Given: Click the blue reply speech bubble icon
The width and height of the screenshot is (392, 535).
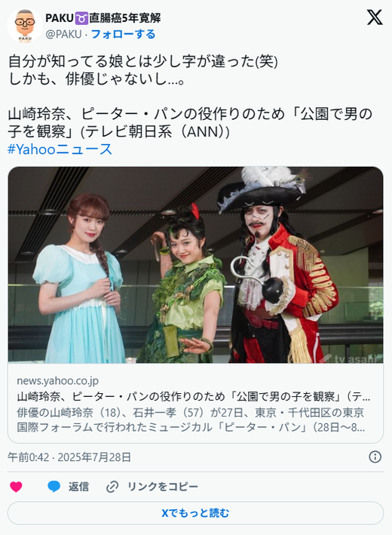Looking at the screenshot, I should click(54, 487).
